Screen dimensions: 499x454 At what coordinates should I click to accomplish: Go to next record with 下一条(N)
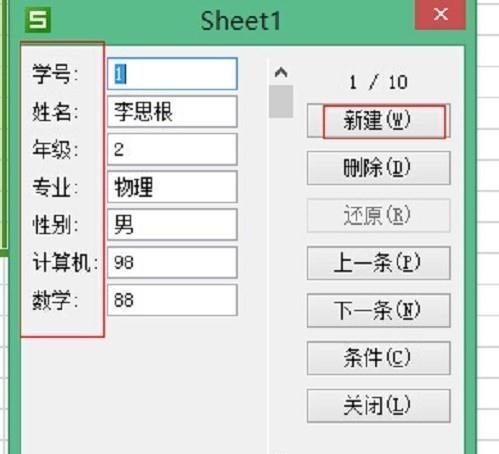coord(378,311)
